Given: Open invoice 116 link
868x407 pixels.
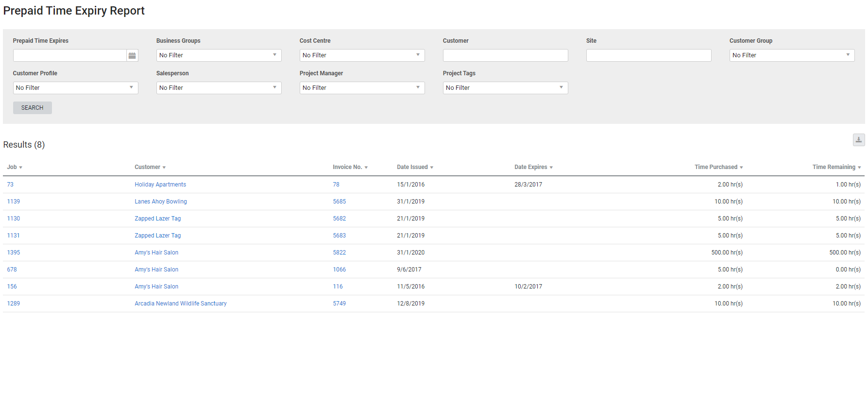Looking at the screenshot, I should pos(338,287).
